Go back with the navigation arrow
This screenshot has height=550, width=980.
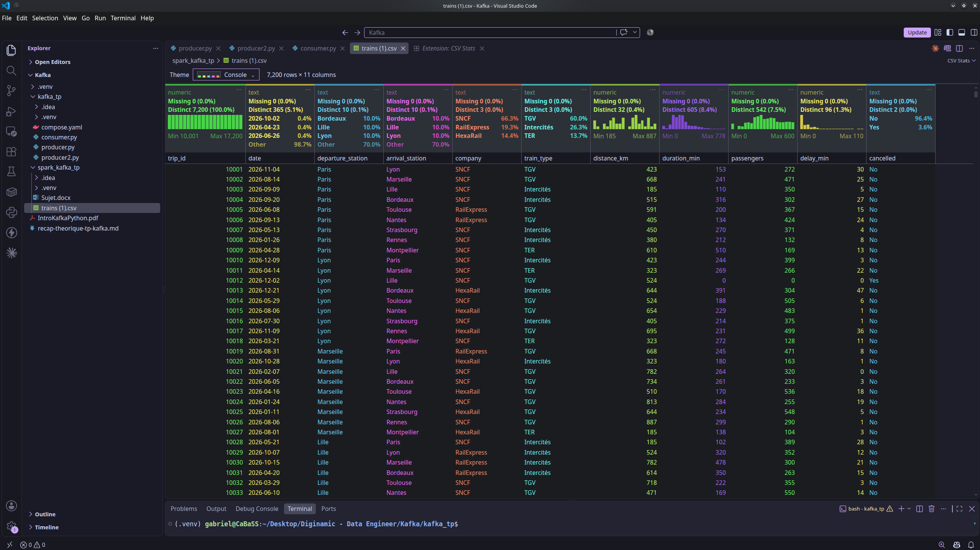pos(345,33)
